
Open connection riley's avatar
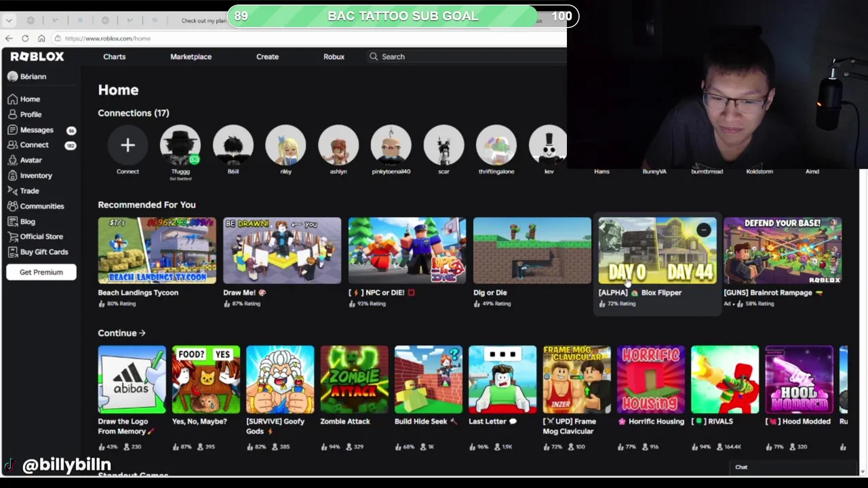point(285,145)
